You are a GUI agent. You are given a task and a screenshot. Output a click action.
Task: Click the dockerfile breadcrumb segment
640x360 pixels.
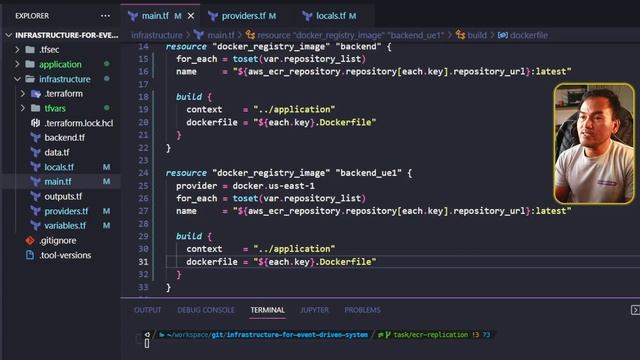pyautogui.click(x=529, y=36)
